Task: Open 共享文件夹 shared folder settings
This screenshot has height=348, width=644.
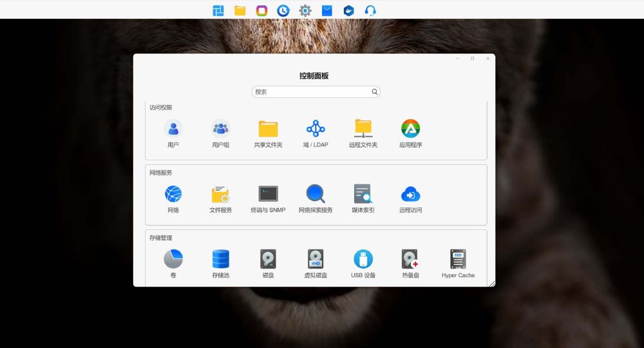Action: [268, 130]
